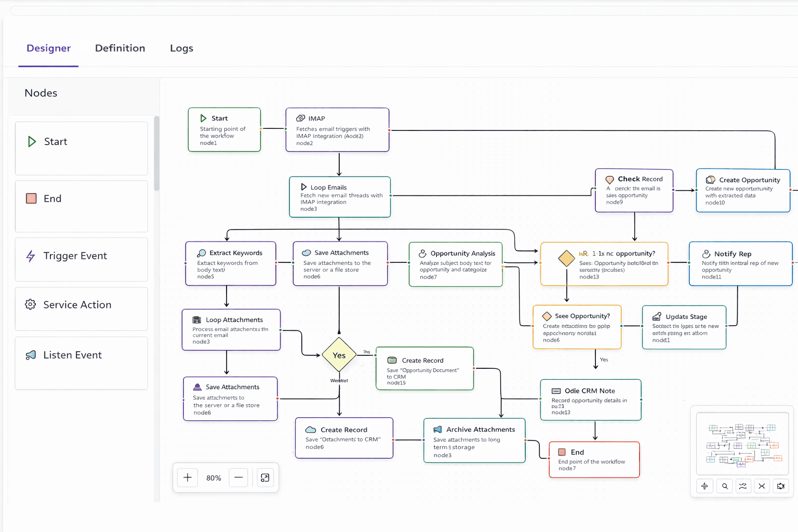This screenshot has height=532, width=798.
Task: Choose the Service Action palette entry
Action: (82, 309)
